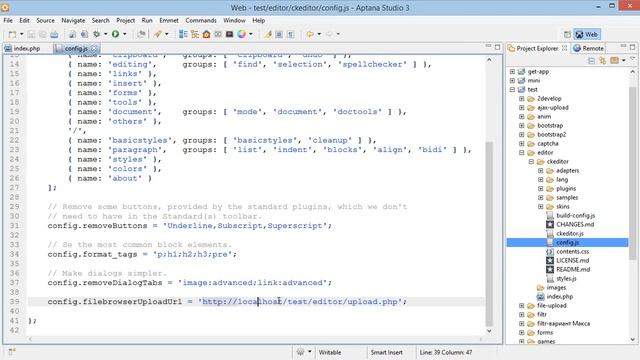
Task: Maximize the editor area button
Action: [x=497, y=47]
